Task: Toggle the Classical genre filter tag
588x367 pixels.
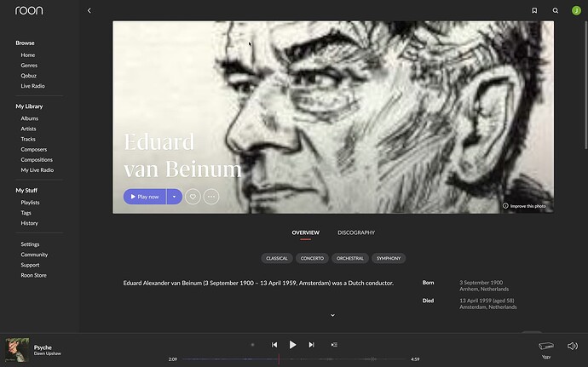Action: click(277, 258)
